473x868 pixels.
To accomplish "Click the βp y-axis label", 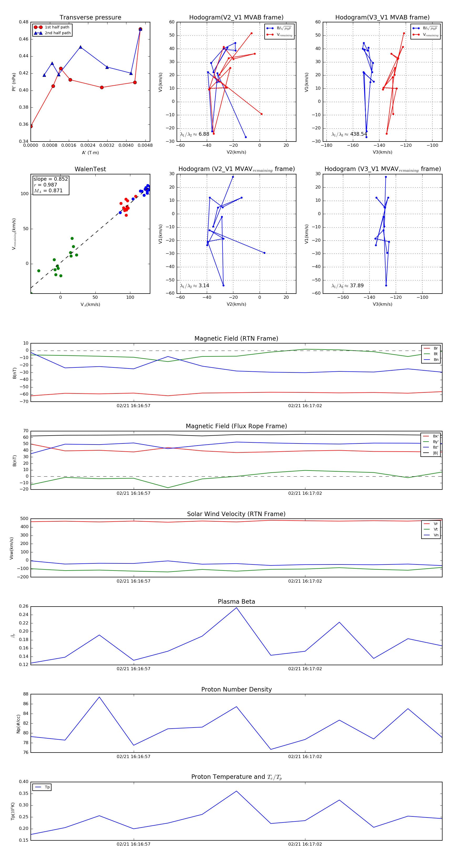I will (13, 636).
